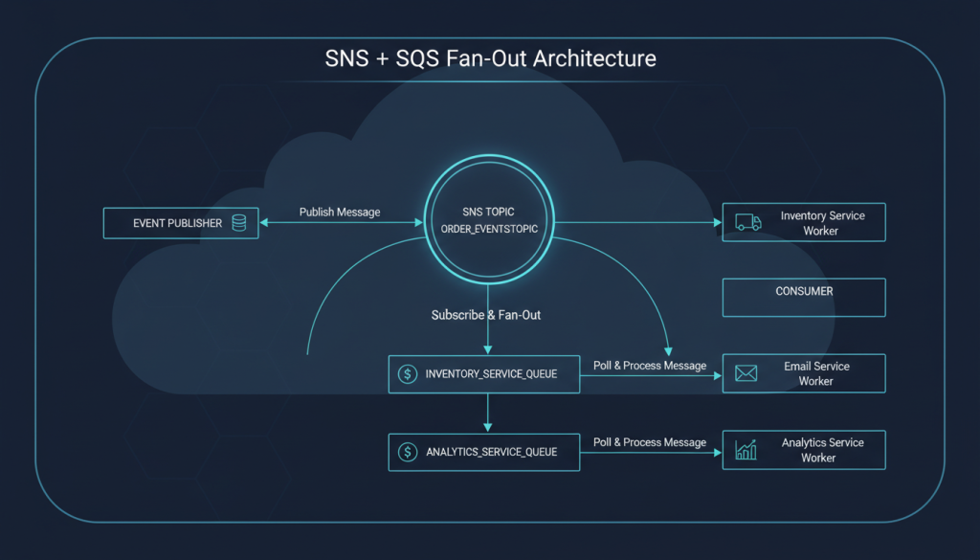The height and width of the screenshot is (560, 980).
Task: Select the Subscribe & Fan-Out label
Action: 485,314
